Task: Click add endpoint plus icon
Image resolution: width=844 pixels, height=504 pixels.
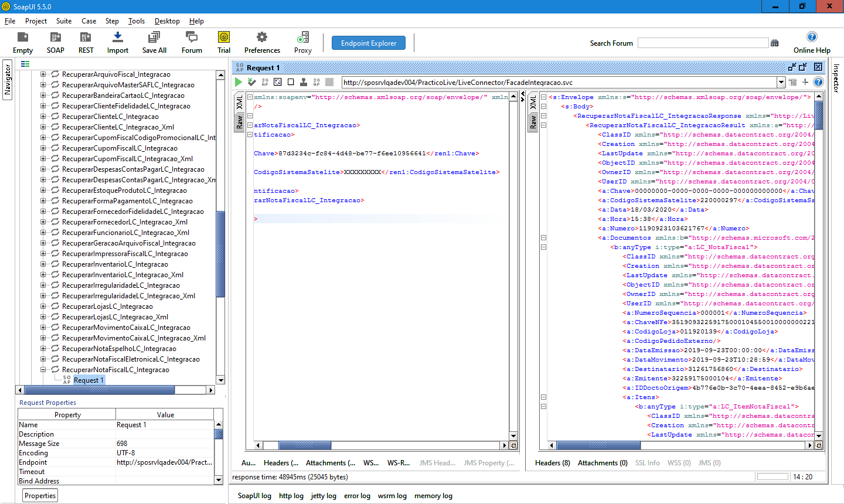Action: coord(805,82)
